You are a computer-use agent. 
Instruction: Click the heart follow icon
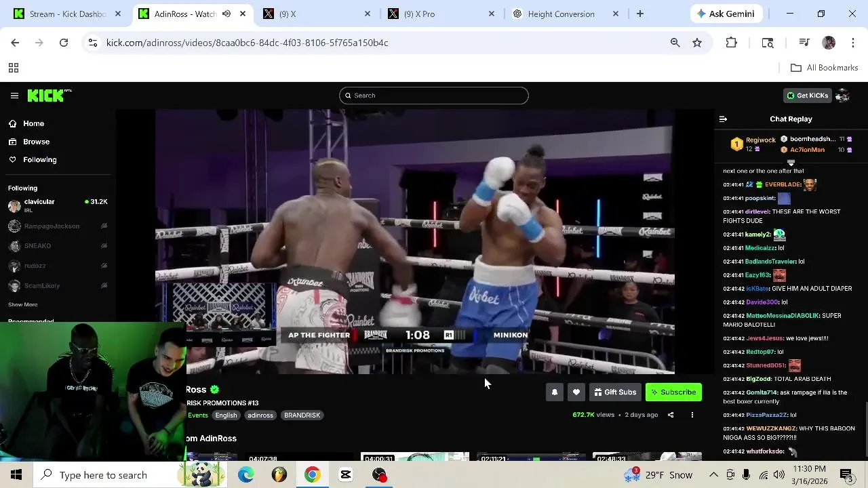(x=576, y=392)
